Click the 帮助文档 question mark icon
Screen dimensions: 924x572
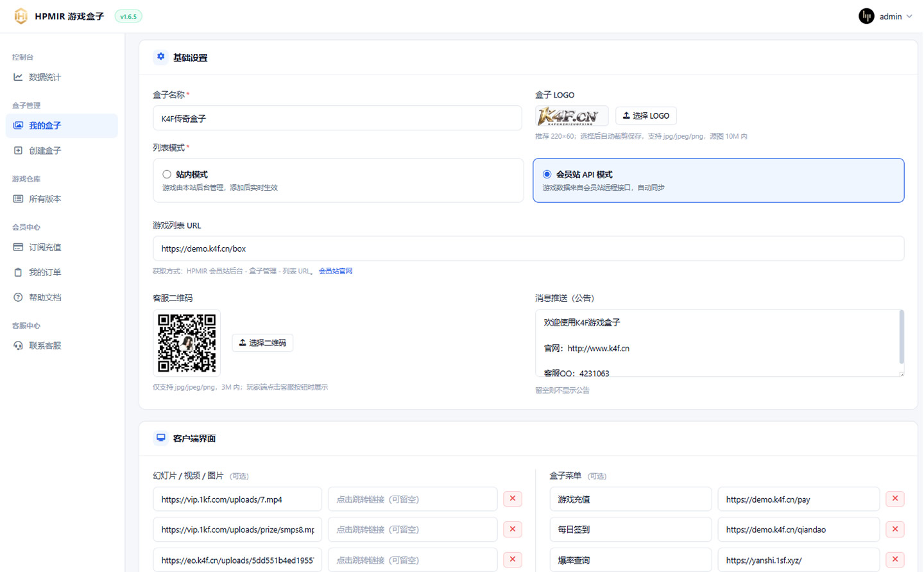pos(18,297)
